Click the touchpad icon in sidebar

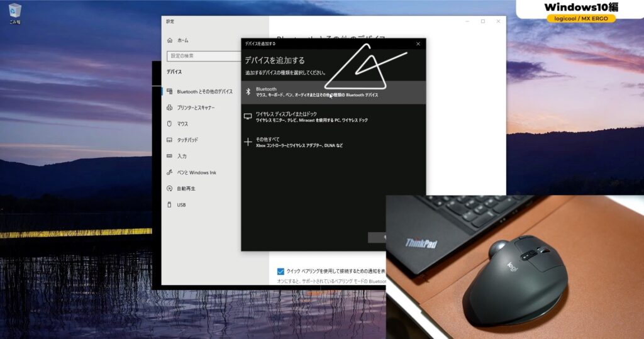tap(169, 140)
